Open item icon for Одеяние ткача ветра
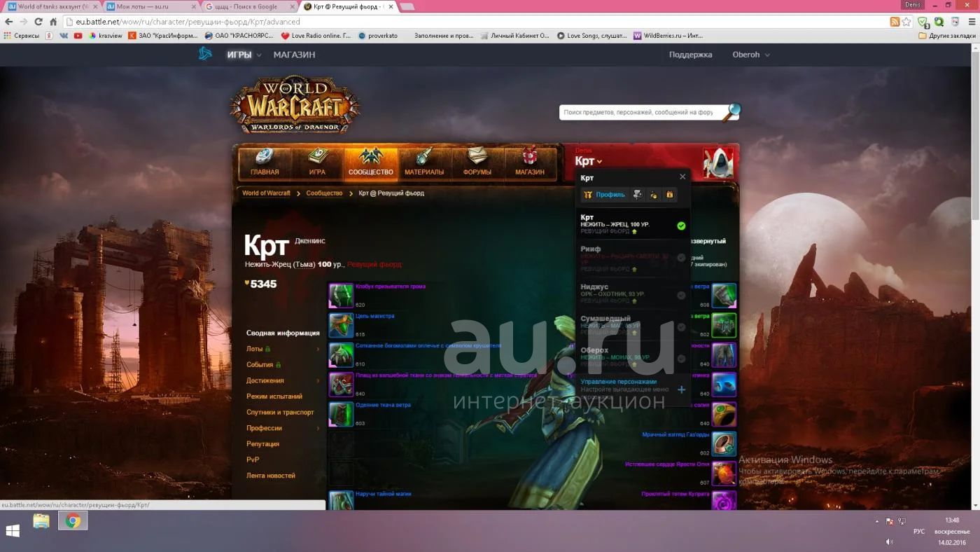The image size is (980, 552). tap(342, 414)
